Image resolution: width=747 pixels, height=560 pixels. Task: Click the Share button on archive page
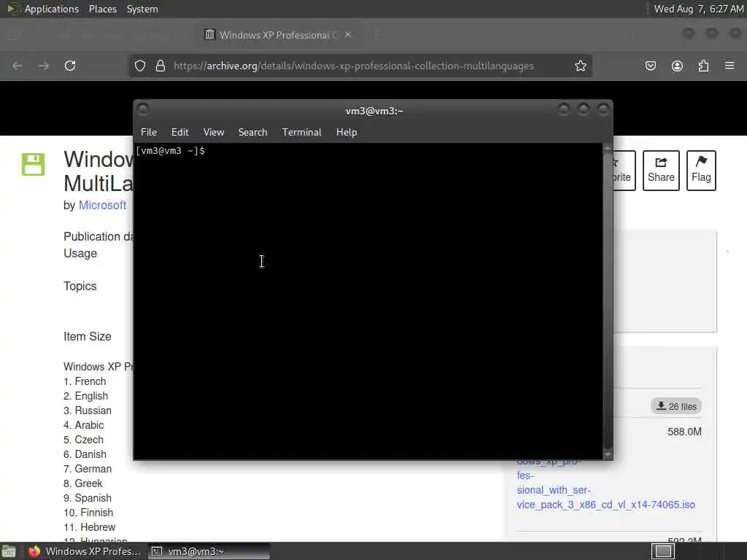pyautogui.click(x=661, y=171)
